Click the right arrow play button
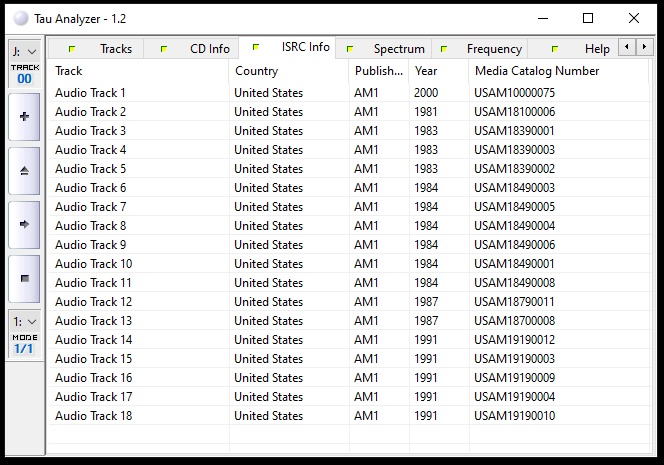 24,224
